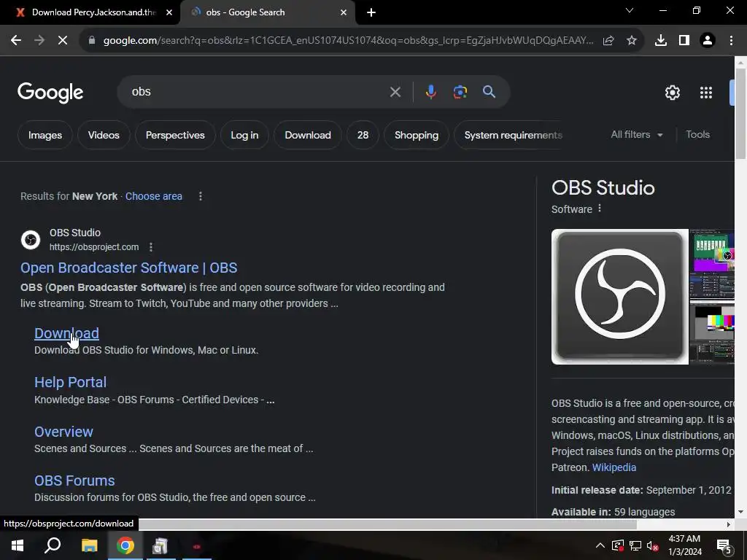Close the obs - Google Search tab

344,12
